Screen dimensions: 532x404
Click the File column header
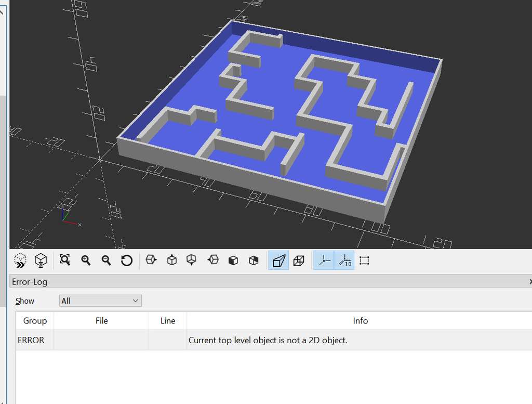pyautogui.click(x=101, y=320)
